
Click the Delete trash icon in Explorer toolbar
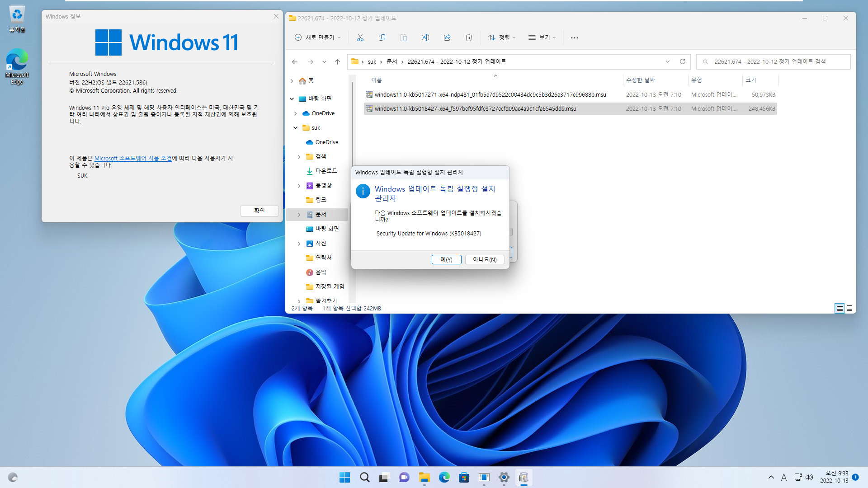tap(469, 38)
